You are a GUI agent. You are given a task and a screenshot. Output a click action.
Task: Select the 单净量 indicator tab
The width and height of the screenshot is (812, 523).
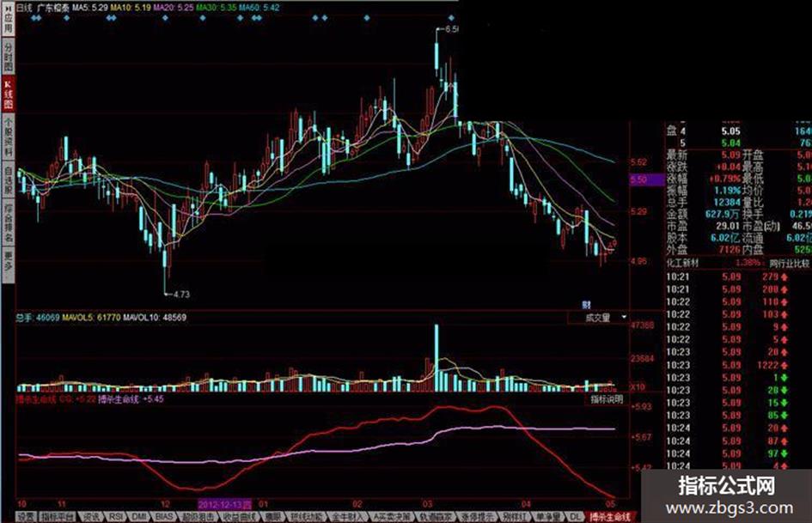(x=547, y=516)
